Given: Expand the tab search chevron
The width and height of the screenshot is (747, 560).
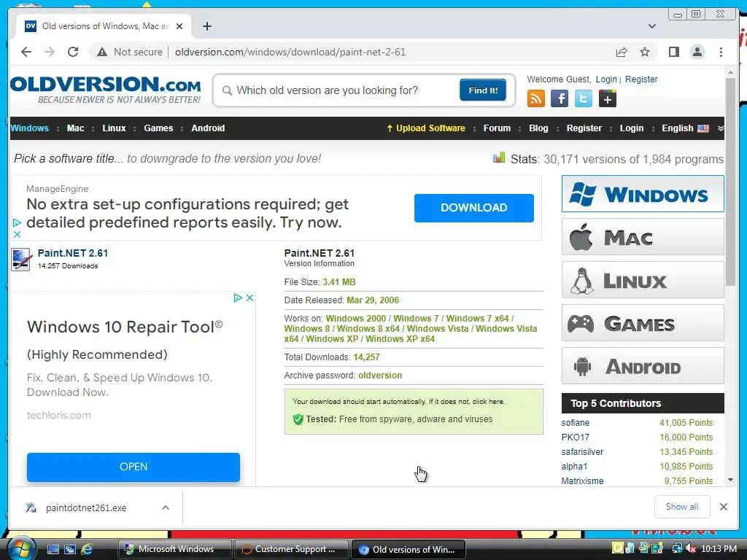Looking at the screenshot, I should (651, 26).
